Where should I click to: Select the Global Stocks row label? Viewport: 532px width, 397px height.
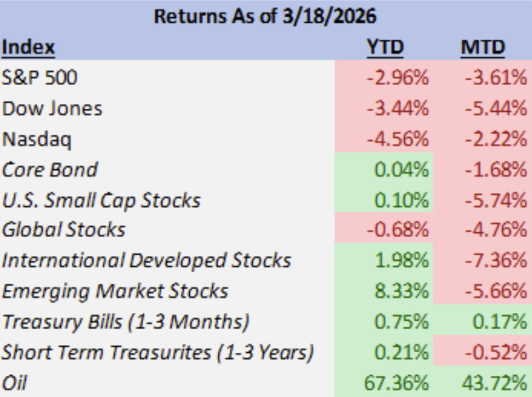pos(64,230)
